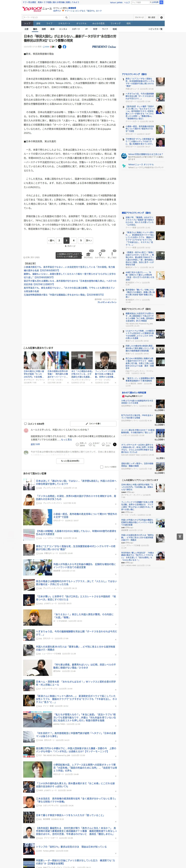Image resolution: width=186 pixels, height=868 pixels.
Task: Click the マイページ link
Action: click(x=139, y=18)
